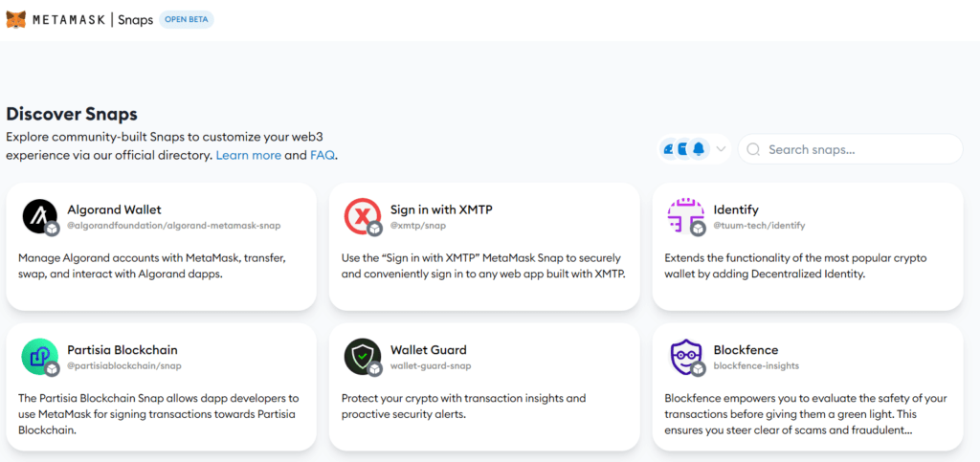The image size is (980, 462).
Task: Click the magnifier icon in search box
Action: click(x=753, y=149)
